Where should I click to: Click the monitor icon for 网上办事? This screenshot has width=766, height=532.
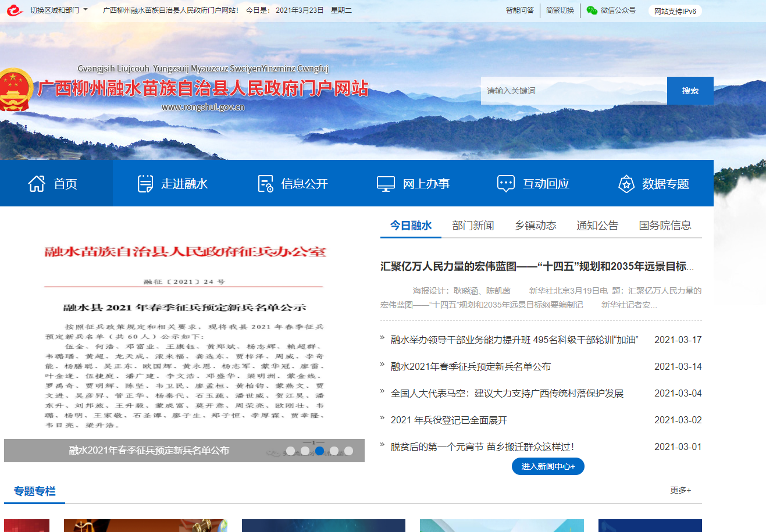386,184
